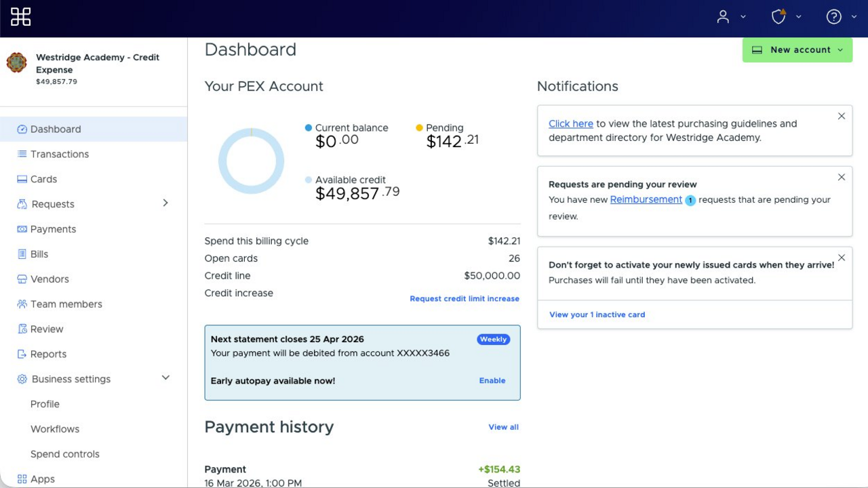Image resolution: width=868 pixels, height=488 pixels.
Task: Click the Dashboard gauge icon in sidebar
Action: (x=22, y=129)
